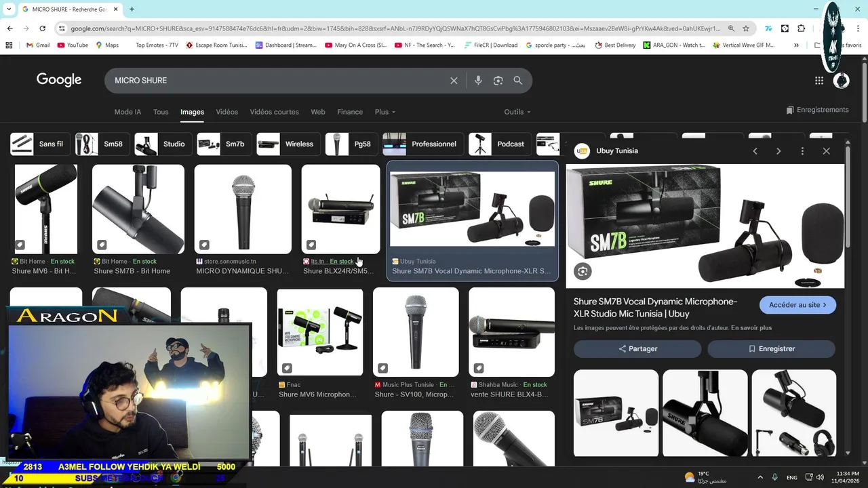Open a new Chrome tab

click(132, 9)
